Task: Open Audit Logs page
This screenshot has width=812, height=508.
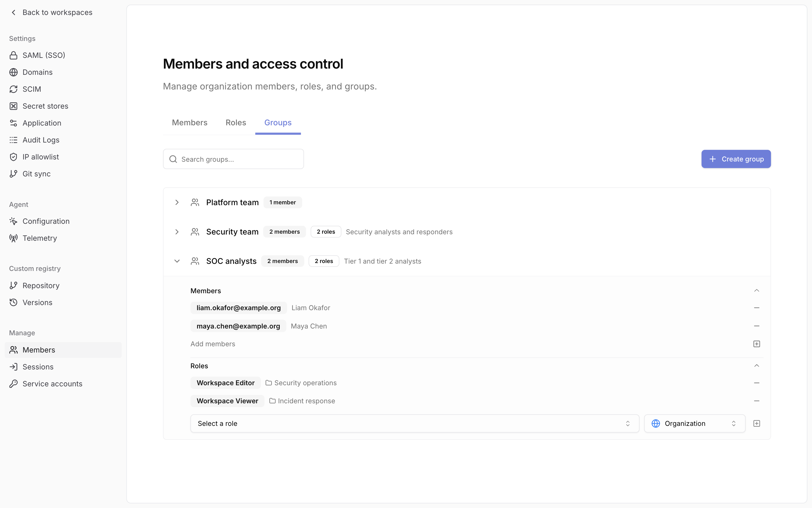Action: [63, 140]
